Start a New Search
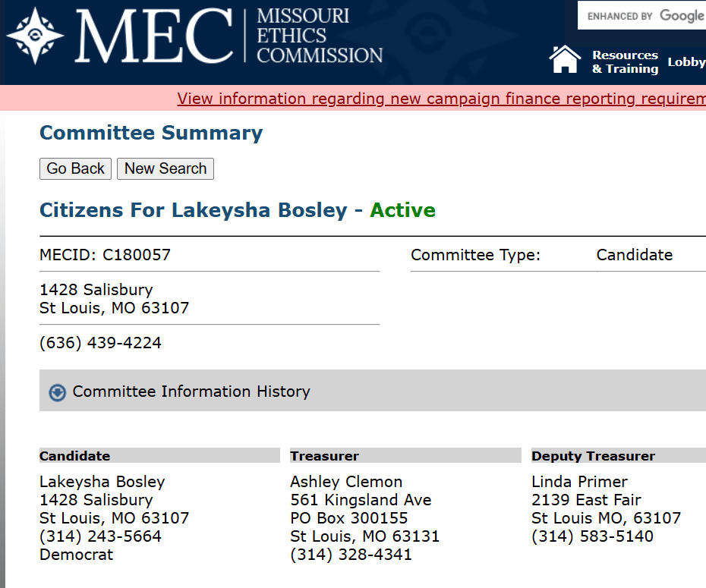Screen dimensions: 706x588 (x=165, y=168)
